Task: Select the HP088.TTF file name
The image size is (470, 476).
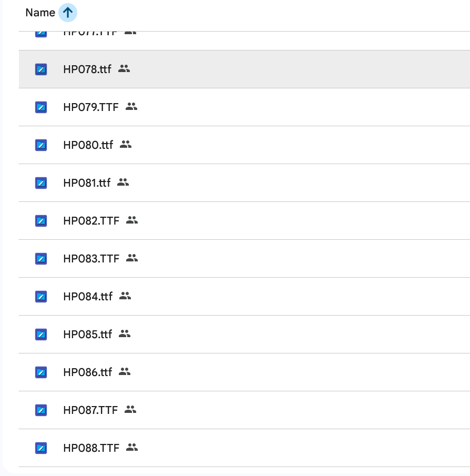Action: click(x=91, y=448)
